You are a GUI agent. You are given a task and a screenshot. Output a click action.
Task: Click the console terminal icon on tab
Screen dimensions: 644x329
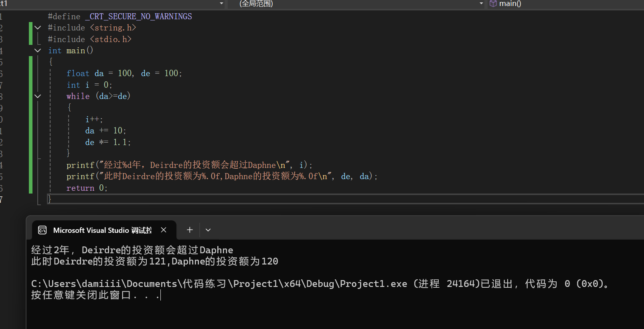pyautogui.click(x=42, y=230)
